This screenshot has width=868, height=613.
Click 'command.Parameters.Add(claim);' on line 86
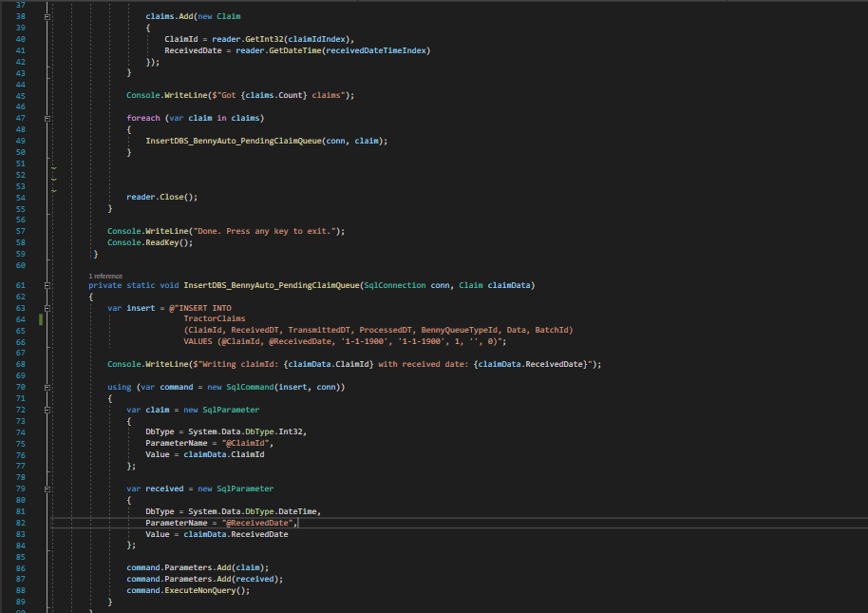coord(198,567)
